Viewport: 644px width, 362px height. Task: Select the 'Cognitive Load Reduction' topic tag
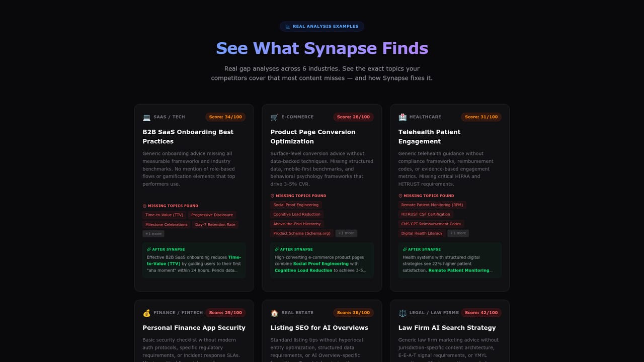297,215
